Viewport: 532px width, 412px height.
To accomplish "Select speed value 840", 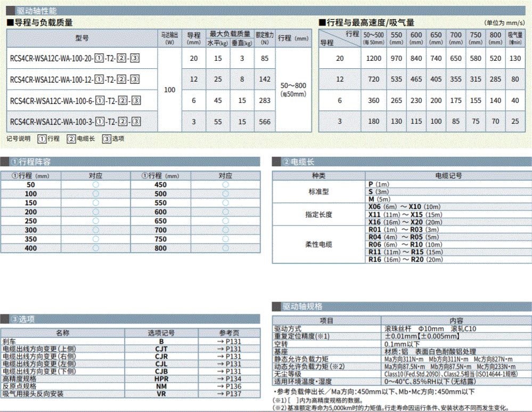I will point(416,59).
